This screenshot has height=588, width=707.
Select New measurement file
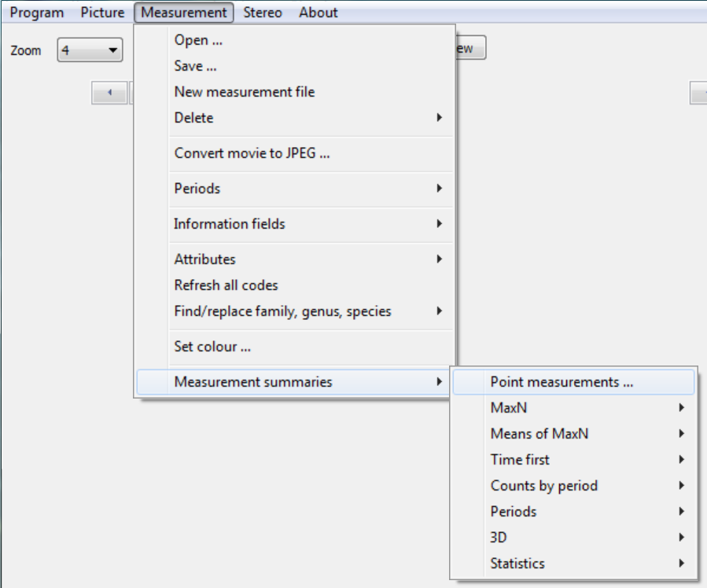point(245,92)
